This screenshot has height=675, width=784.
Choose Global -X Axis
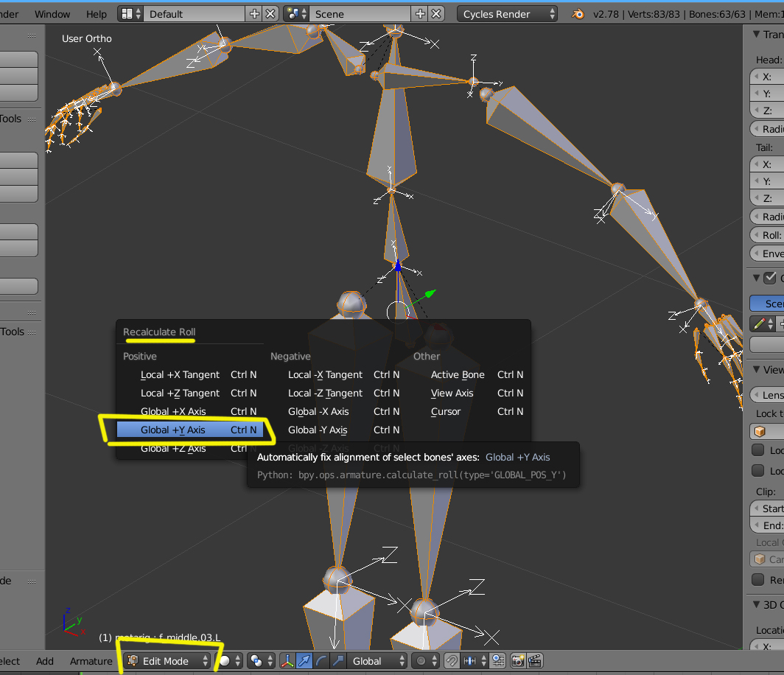pos(337,411)
